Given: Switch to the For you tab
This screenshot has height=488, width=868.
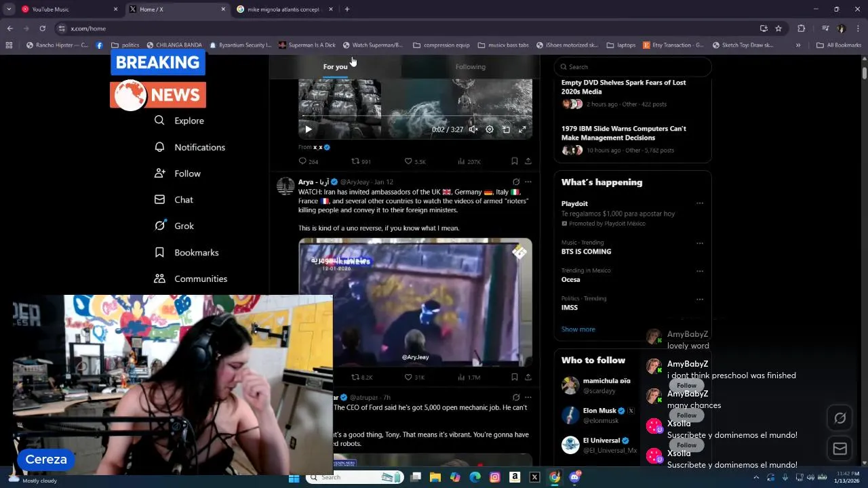Looking at the screenshot, I should point(335,66).
